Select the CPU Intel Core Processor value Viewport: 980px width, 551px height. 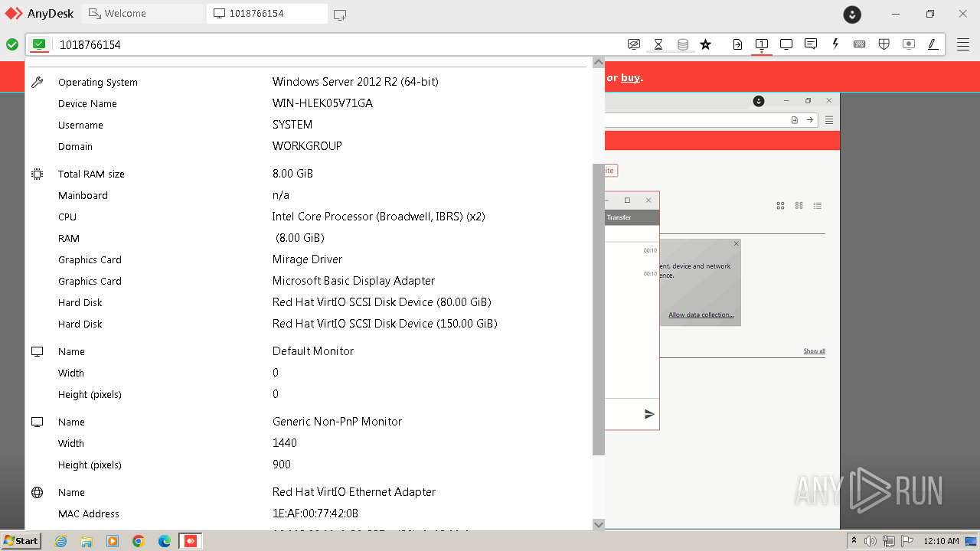point(378,216)
